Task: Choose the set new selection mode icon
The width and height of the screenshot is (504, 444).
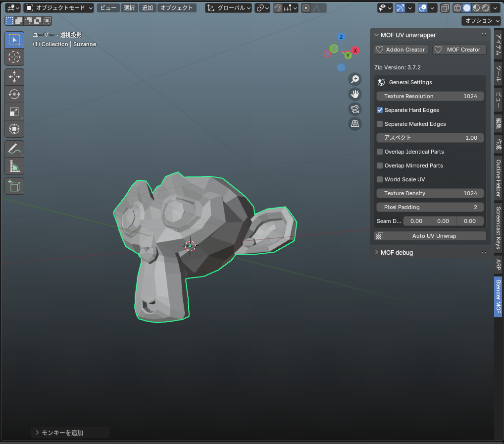Action: pos(9,21)
